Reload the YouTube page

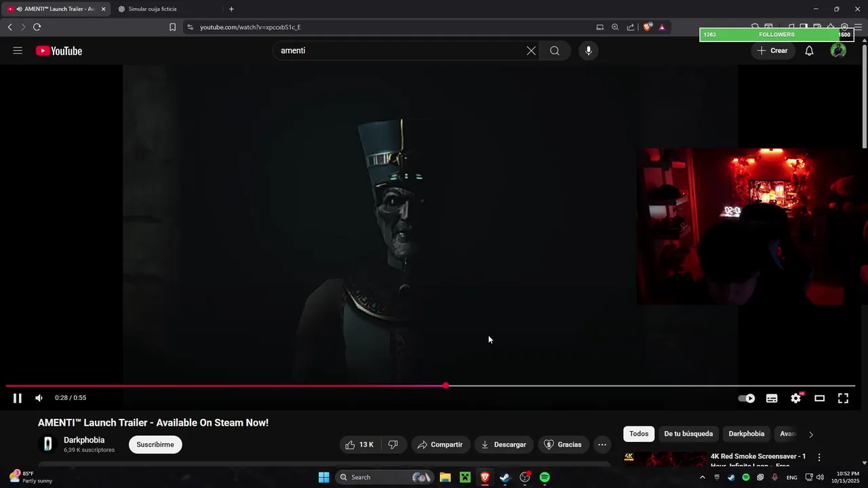click(x=37, y=27)
